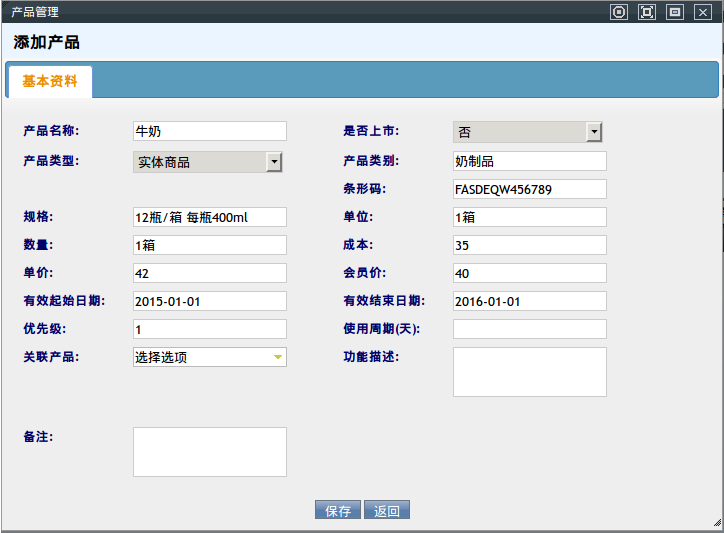Image resolution: width=724 pixels, height=533 pixels.
Task: Click inside the 功能描述 text area
Action: pyautogui.click(x=530, y=372)
